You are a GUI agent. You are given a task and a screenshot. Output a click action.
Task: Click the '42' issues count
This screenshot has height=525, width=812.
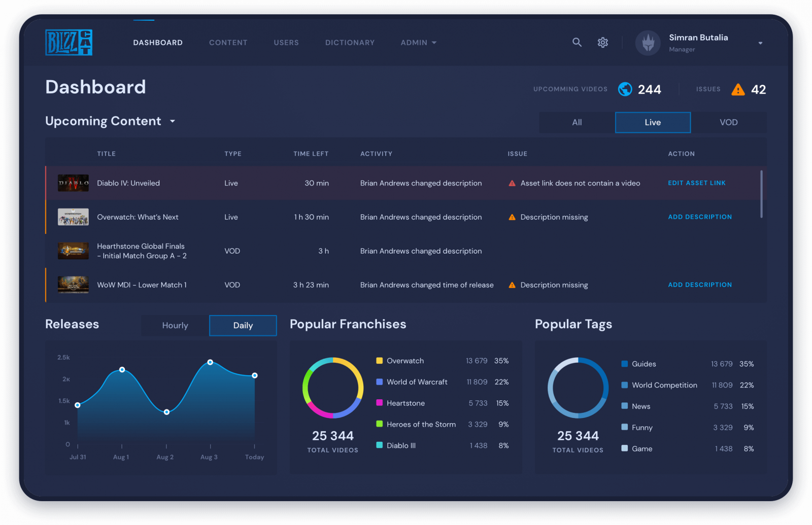[758, 90]
